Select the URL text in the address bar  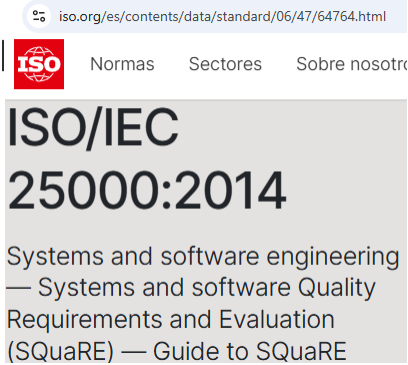(222, 16)
